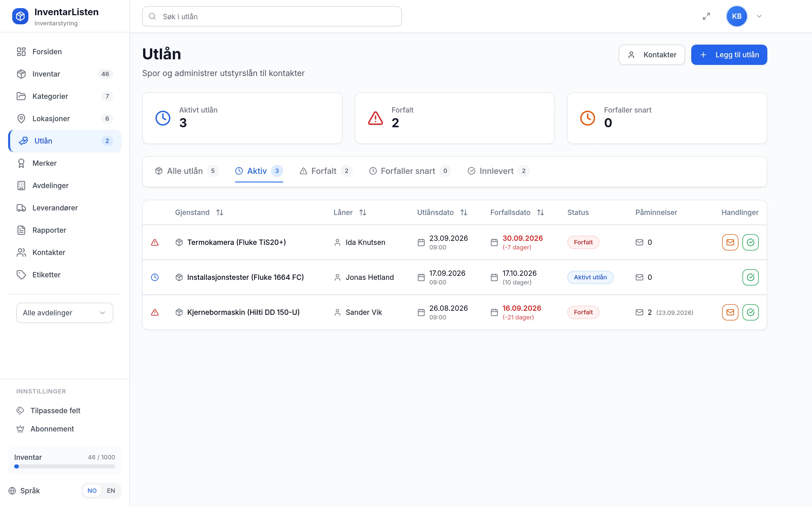Screen dimensions: 812x507
Task: Open Kontakter button near page title
Action: click(x=652, y=55)
